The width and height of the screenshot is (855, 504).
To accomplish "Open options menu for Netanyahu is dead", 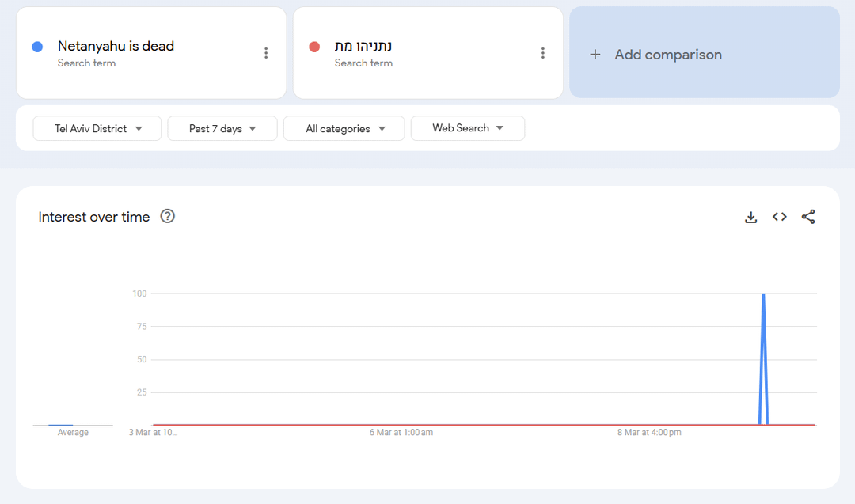I will (266, 53).
